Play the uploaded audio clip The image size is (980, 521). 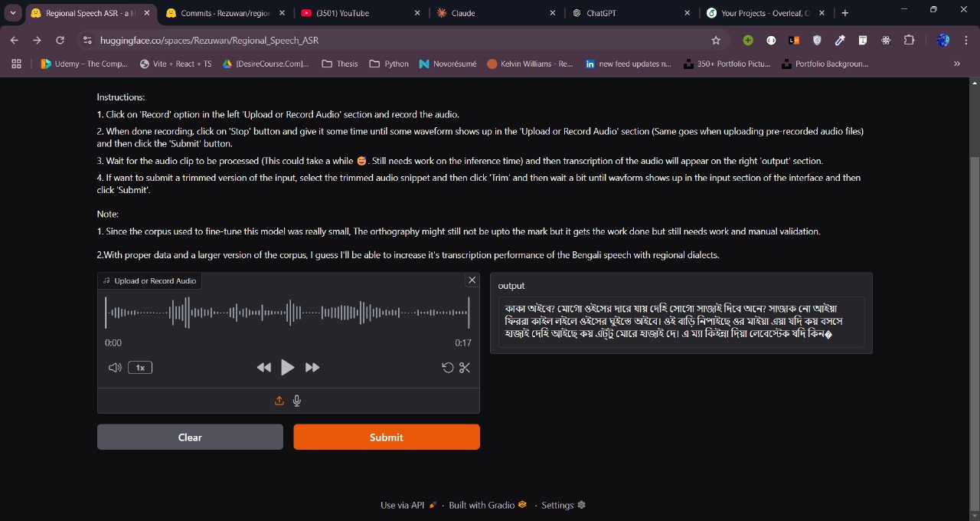287,368
